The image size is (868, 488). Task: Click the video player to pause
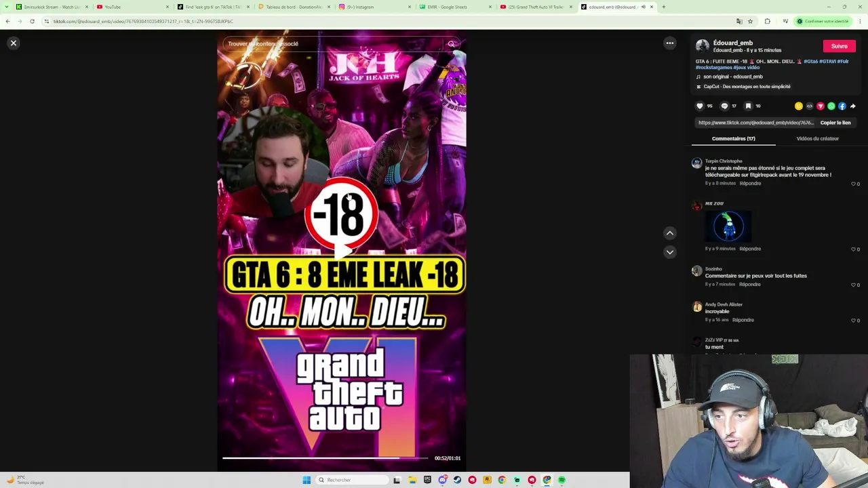click(342, 251)
